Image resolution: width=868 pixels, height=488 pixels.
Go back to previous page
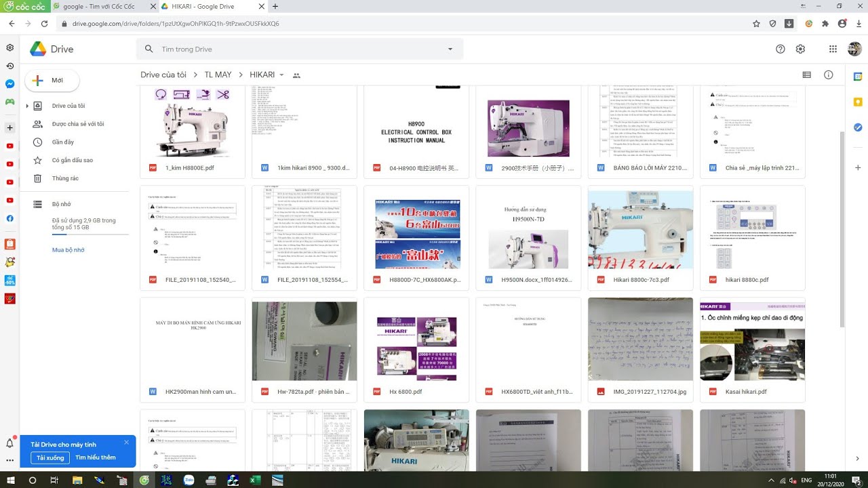(x=12, y=23)
